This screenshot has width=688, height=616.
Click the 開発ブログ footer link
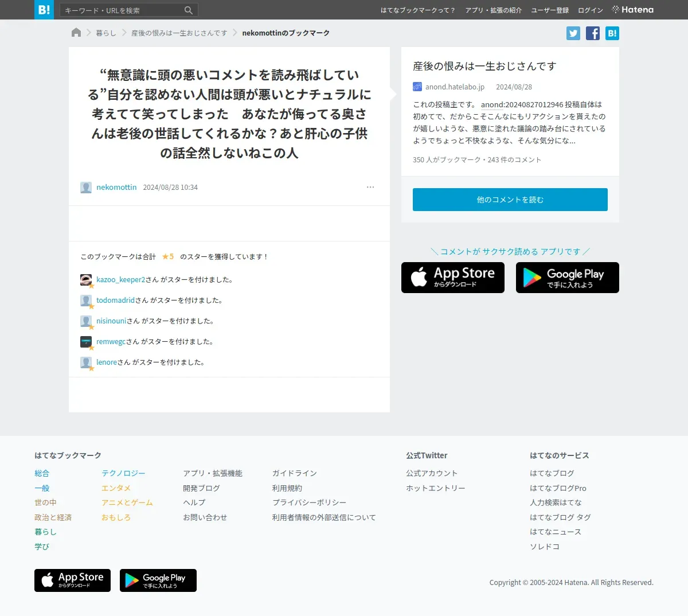click(x=201, y=489)
